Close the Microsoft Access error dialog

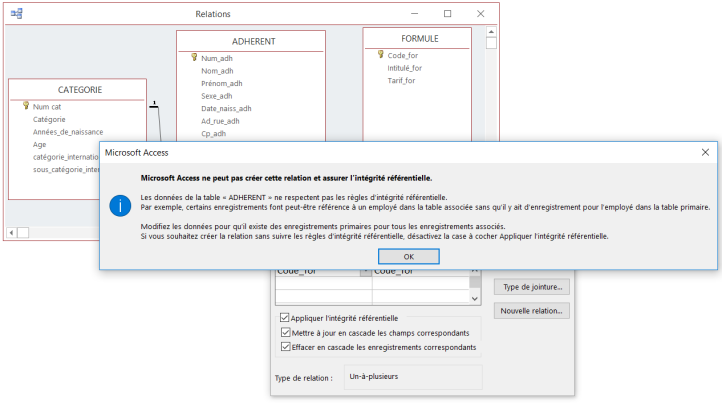(x=705, y=152)
